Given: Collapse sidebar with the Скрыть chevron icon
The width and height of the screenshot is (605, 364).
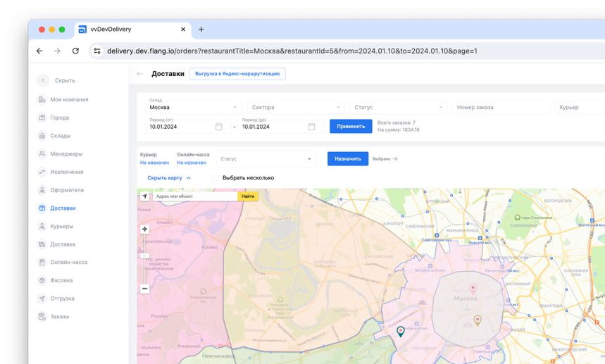Looking at the screenshot, I should pos(43,80).
